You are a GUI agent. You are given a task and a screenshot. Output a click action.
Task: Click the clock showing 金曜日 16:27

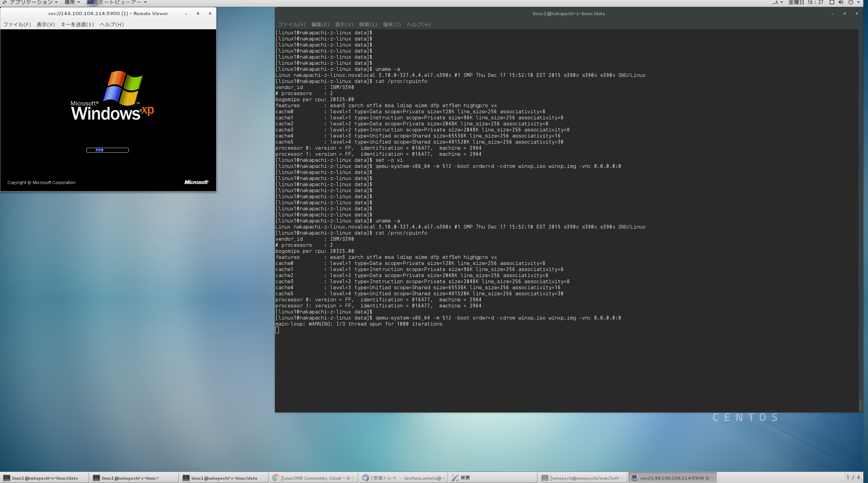[x=805, y=2]
